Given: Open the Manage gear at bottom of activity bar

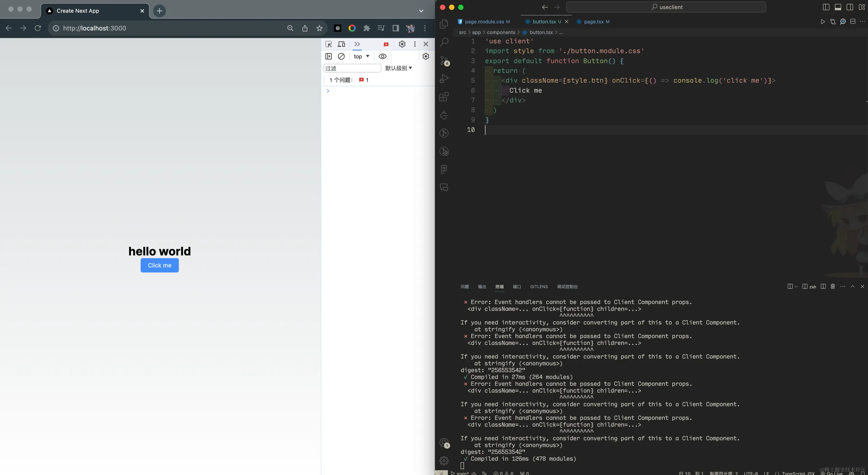Looking at the screenshot, I should click(x=444, y=460).
